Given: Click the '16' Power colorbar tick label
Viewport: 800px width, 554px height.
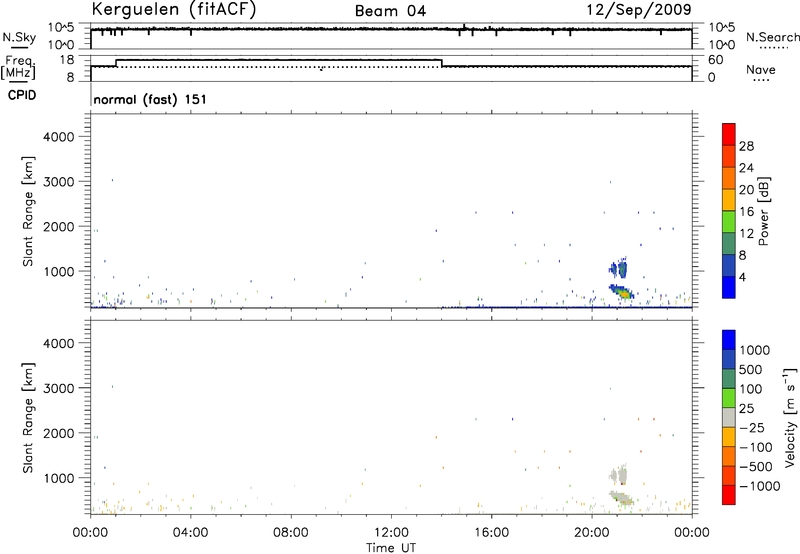Looking at the screenshot, I should coord(746,212).
